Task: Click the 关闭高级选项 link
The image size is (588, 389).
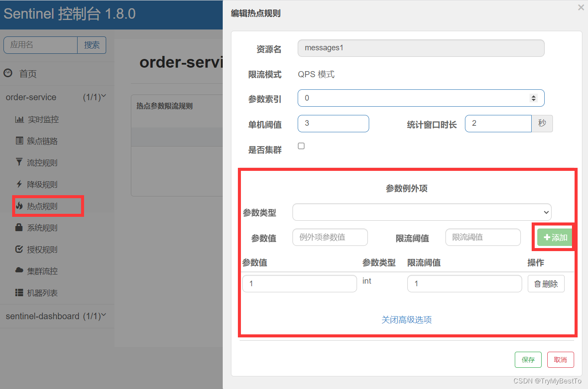Action: 406,320
